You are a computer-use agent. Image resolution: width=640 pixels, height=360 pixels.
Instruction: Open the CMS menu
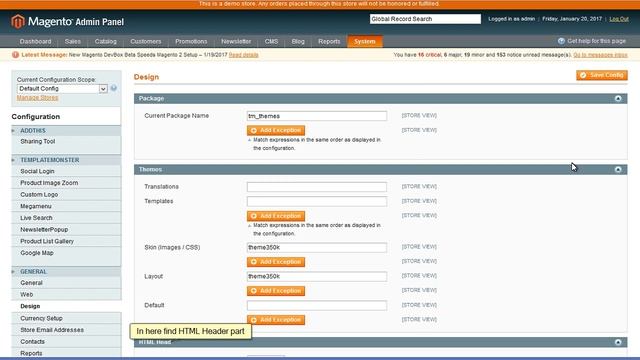point(271,41)
